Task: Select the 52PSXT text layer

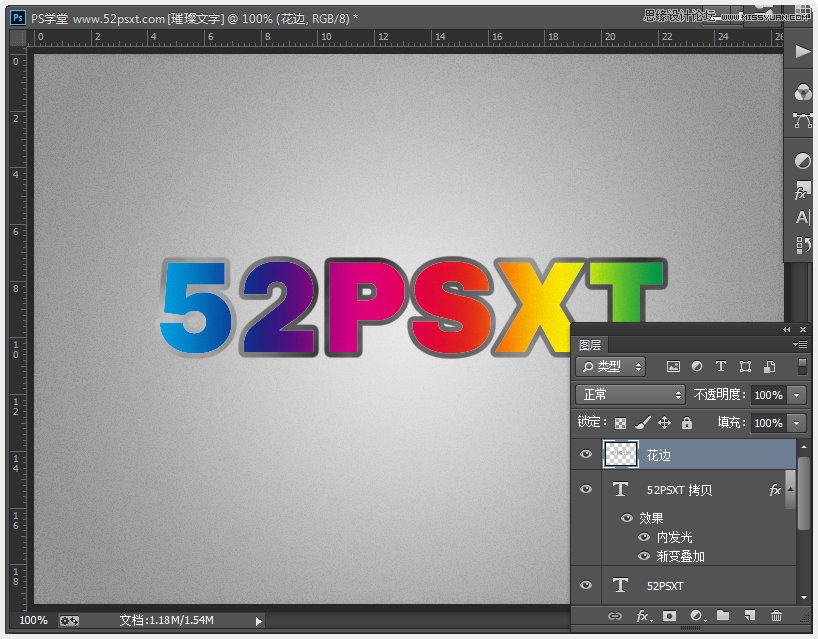Action: coord(699,585)
